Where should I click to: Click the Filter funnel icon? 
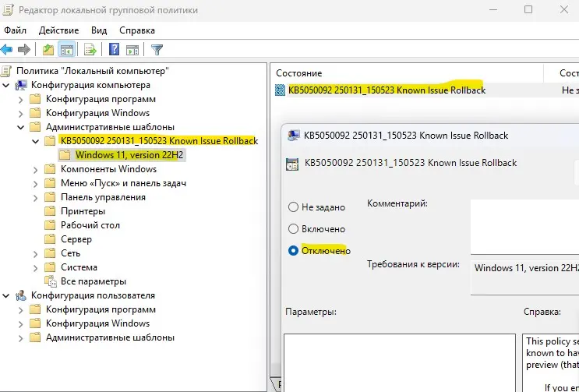pos(157,49)
